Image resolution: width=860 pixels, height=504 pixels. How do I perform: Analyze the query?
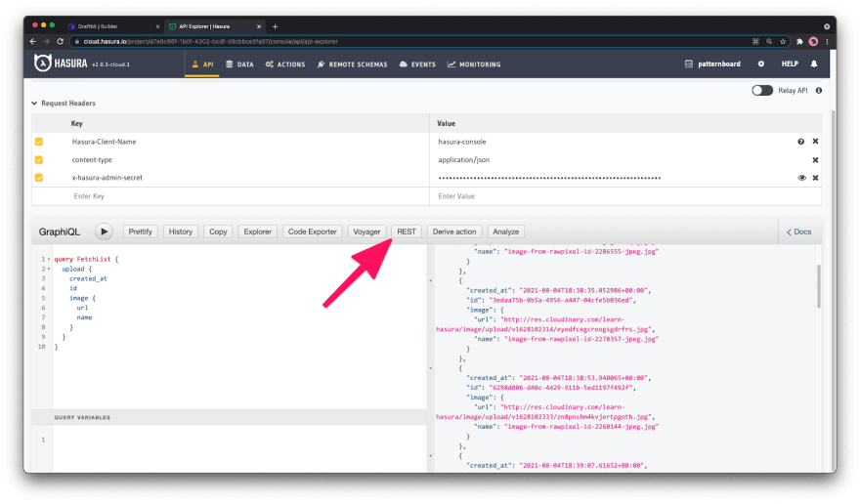505,231
